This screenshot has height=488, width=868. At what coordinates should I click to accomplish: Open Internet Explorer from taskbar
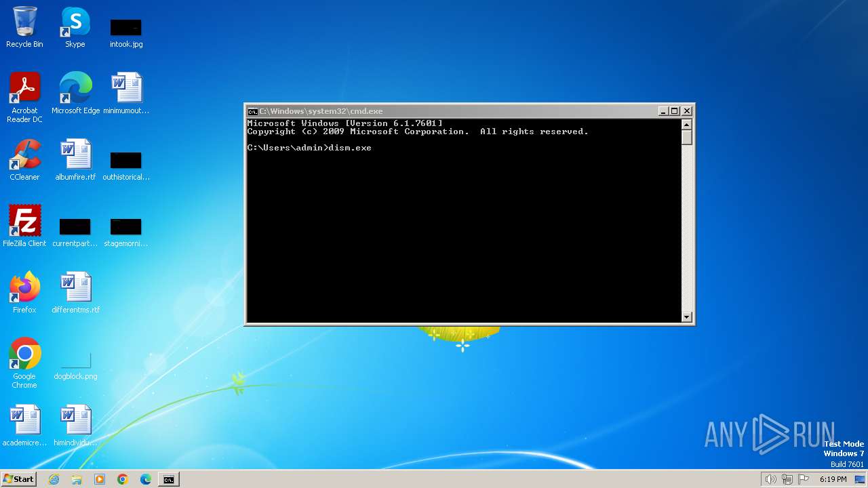coord(54,479)
